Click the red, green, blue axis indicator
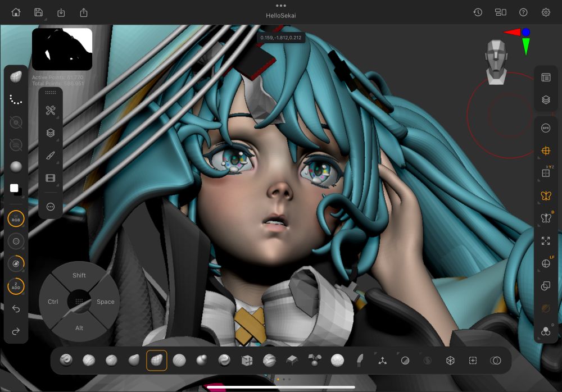The height and width of the screenshot is (392, 562). click(x=517, y=40)
